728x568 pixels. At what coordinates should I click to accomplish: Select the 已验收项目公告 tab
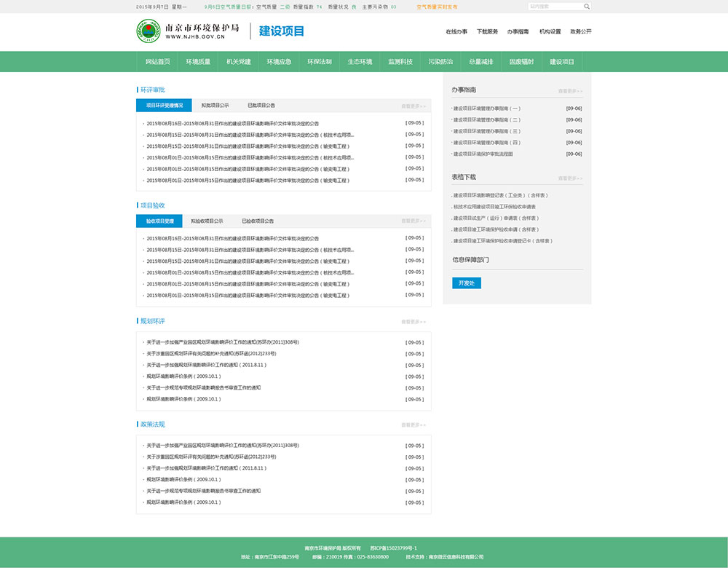coord(258,221)
